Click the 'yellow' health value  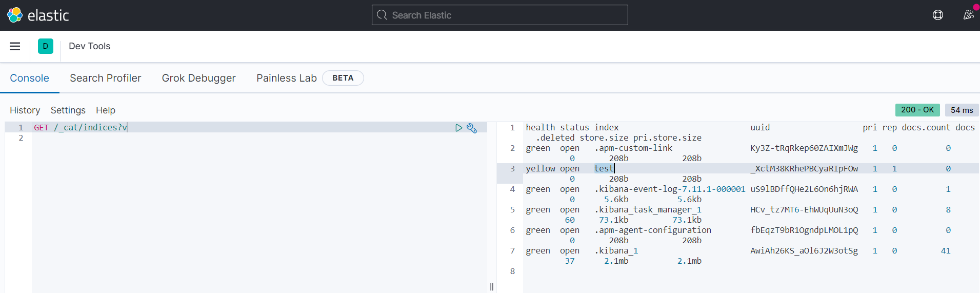[x=540, y=168]
